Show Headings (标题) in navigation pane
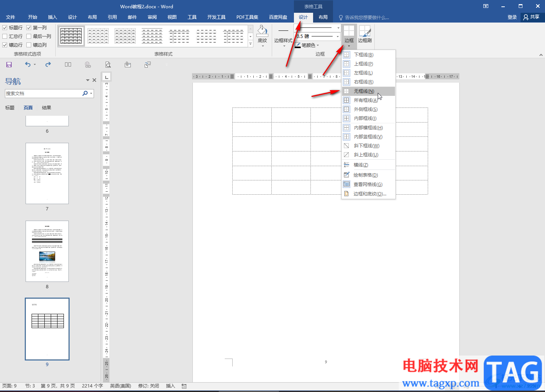Image resolution: width=545 pixels, height=392 pixels. 10,108
